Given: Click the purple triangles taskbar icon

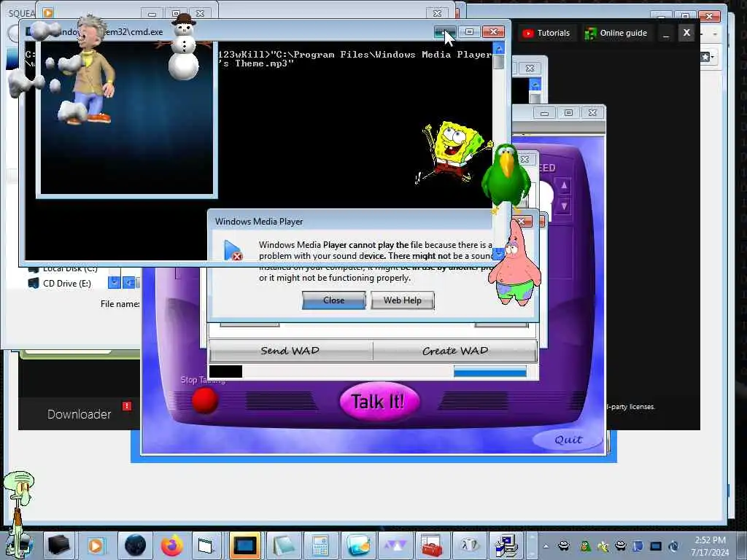Looking at the screenshot, I should coord(395,545).
